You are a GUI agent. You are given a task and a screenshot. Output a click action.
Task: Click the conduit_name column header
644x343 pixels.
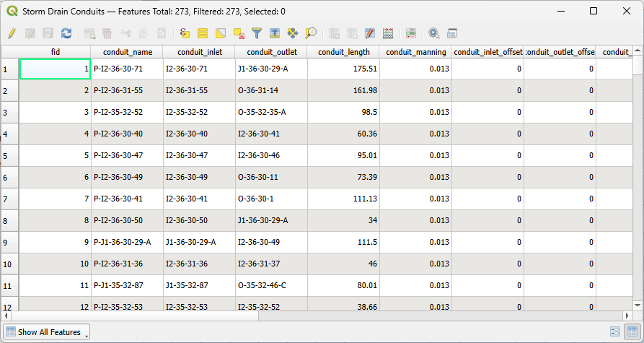(x=127, y=52)
